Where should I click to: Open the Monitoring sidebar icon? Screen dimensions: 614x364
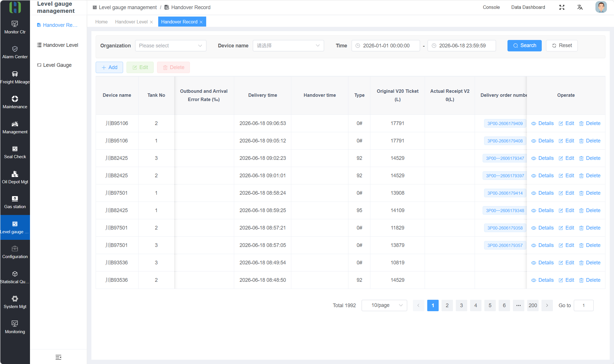(x=15, y=323)
